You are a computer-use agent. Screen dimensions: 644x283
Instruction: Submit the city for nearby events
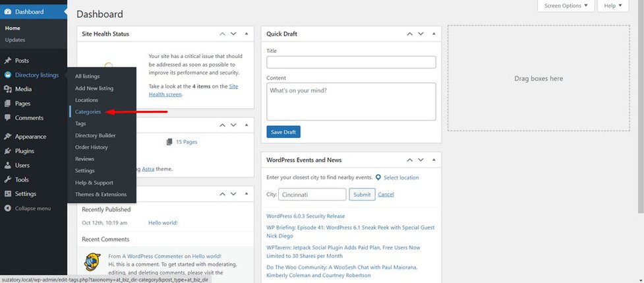[x=362, y=195]
